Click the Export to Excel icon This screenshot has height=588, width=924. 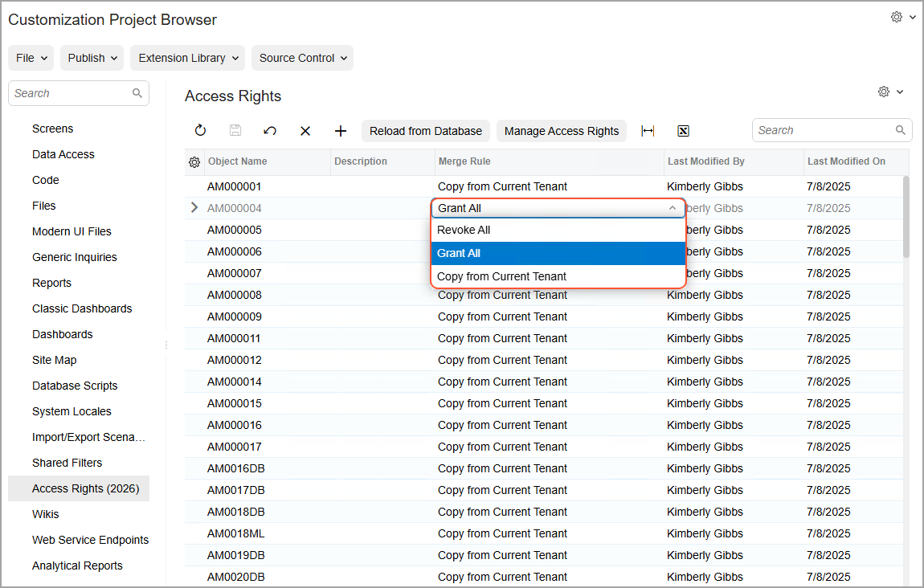tap(683, 131)
